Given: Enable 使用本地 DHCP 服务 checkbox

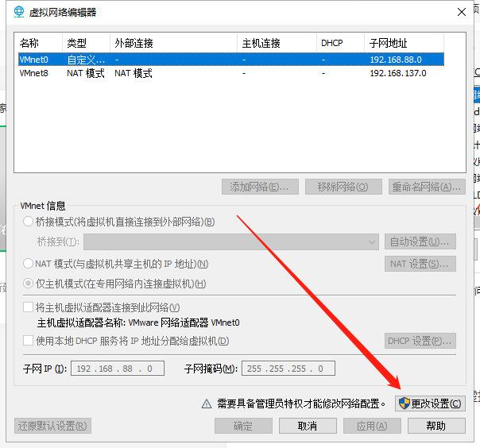Looking at the screenshot, I should pyautogui.click(x=29, y=341).
